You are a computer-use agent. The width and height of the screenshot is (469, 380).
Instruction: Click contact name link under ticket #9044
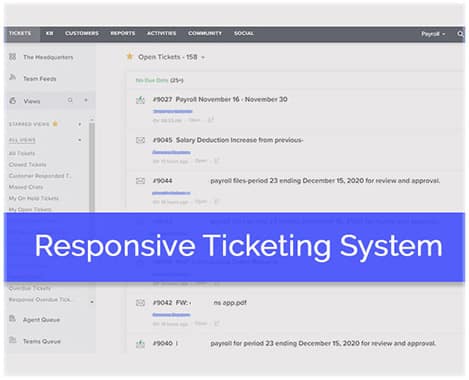coord(171,193)
